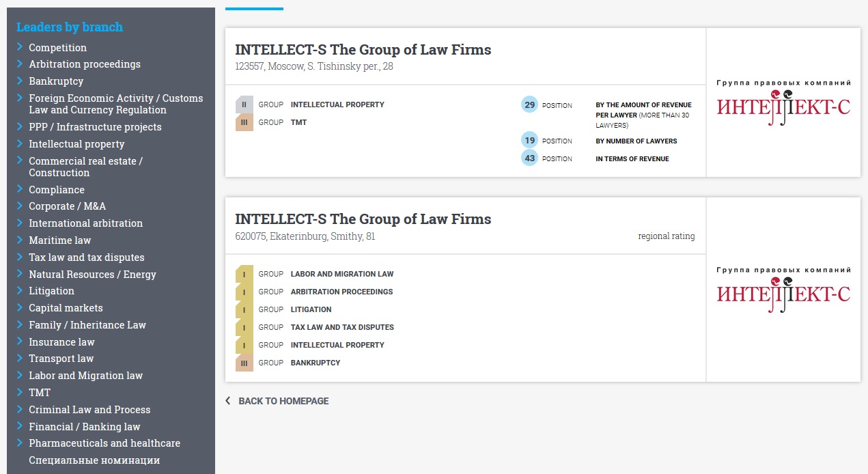Click group I badge for Labor and Migration Law

click(244, 274)
